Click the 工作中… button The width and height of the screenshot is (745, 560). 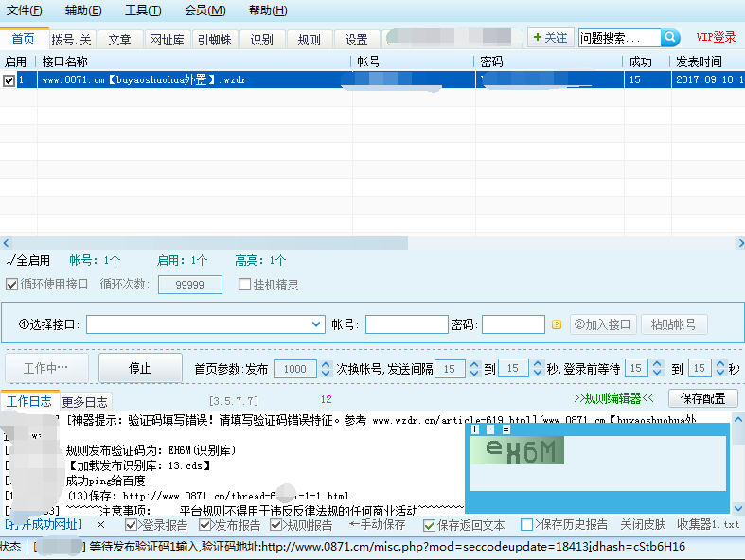pyautogui.click(x=46, y=368)
